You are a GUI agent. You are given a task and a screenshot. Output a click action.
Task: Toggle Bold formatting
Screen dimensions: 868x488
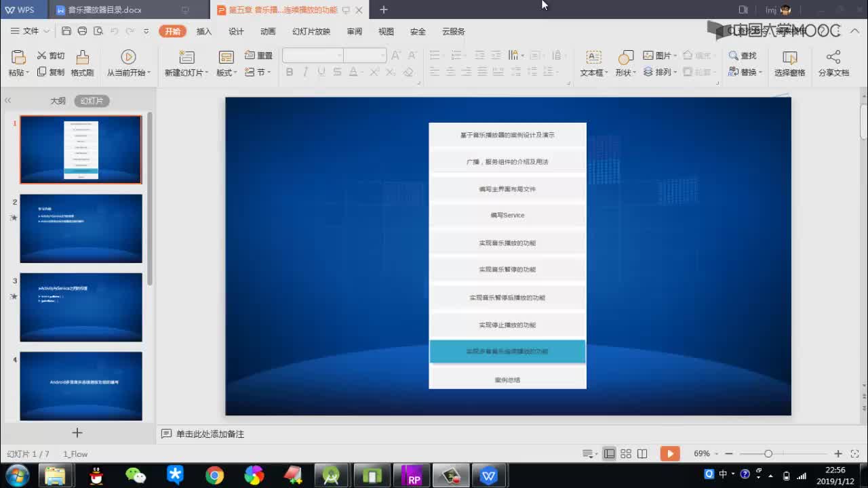point(290,72)
